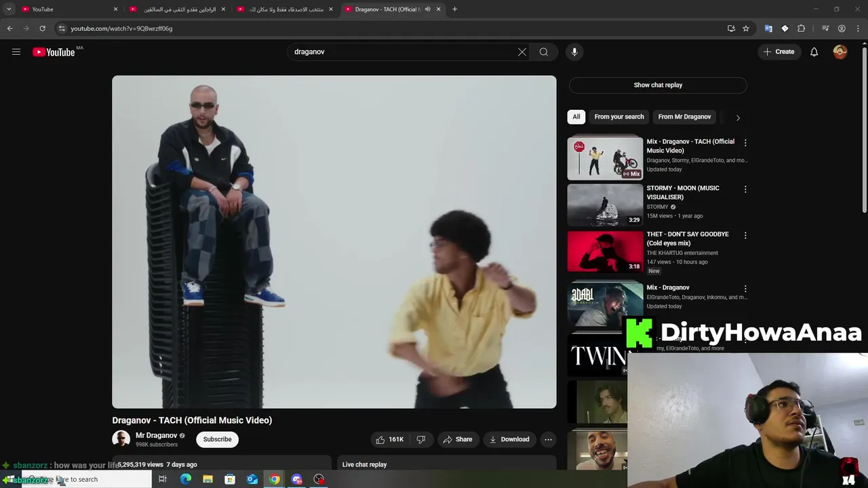Viewport: 868px width, 488px height.
Task: Select the All filter chip
Action: pyautogui.click(x=576, y=117)
